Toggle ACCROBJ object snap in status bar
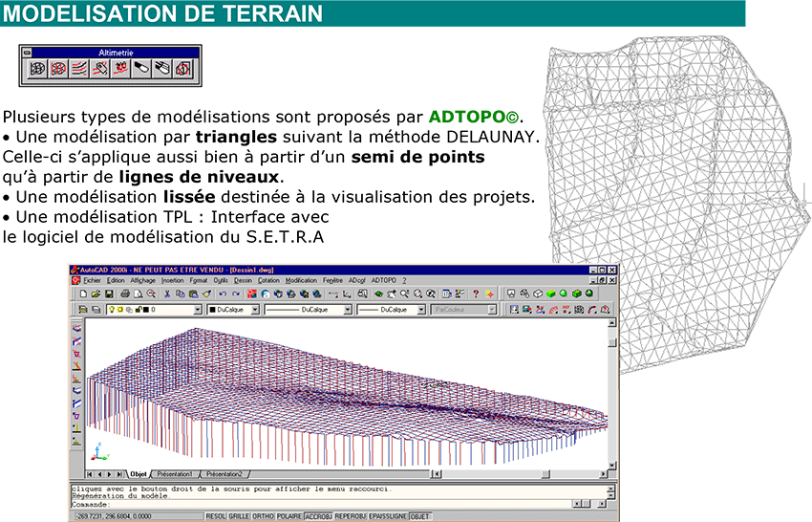This screenshot has height=522, width=812. coord(318,516)
